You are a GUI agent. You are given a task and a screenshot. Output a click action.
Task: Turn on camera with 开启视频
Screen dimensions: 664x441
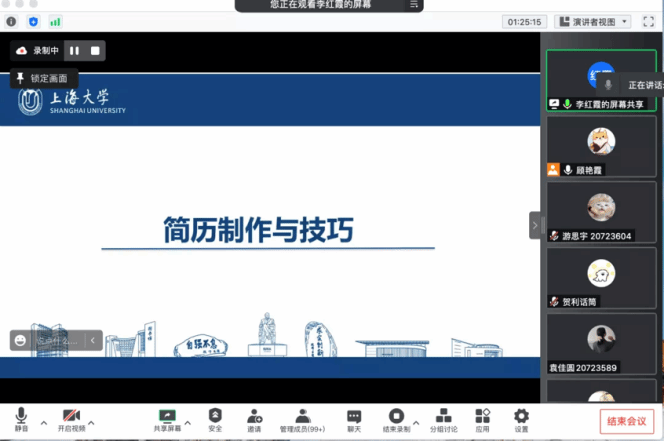coord(71,416)
